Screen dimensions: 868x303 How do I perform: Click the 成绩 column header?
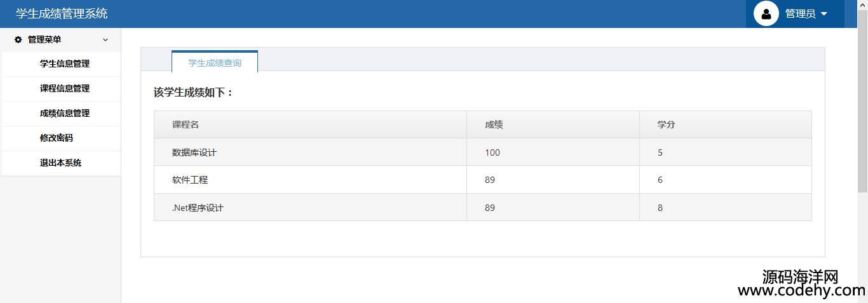coord(494,125)
